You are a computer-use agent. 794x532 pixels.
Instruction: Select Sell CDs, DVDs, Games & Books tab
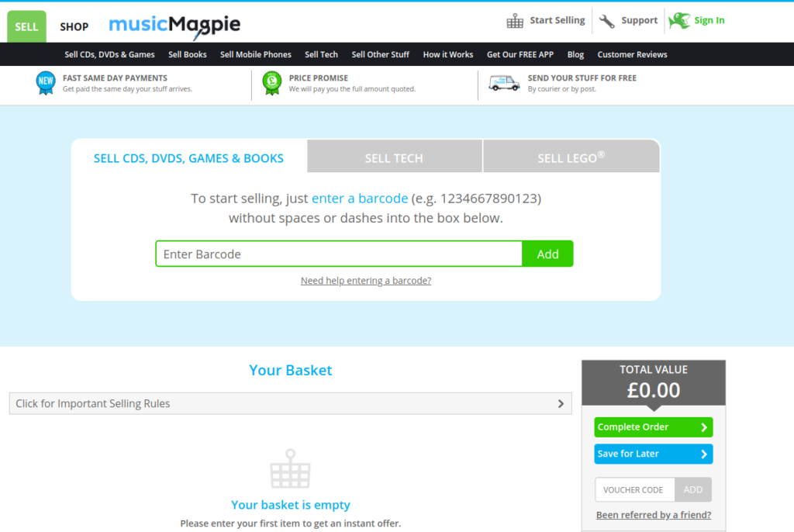(x=188, y=158)
